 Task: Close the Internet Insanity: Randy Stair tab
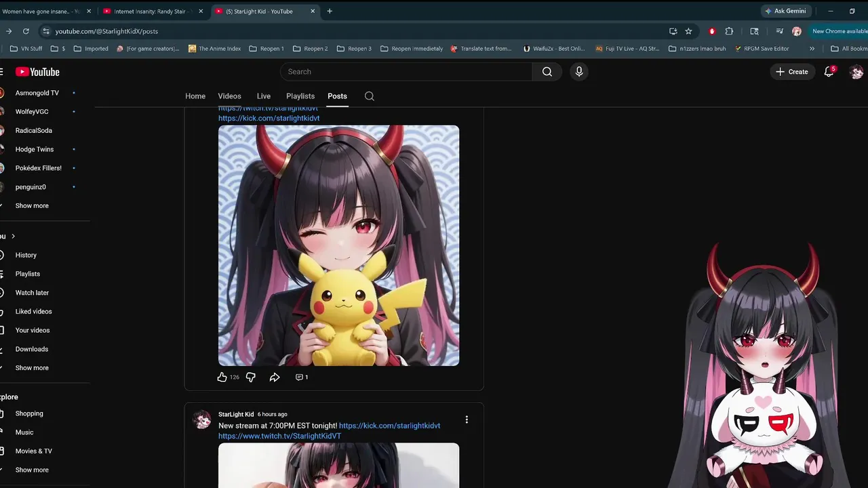point(201,11)
